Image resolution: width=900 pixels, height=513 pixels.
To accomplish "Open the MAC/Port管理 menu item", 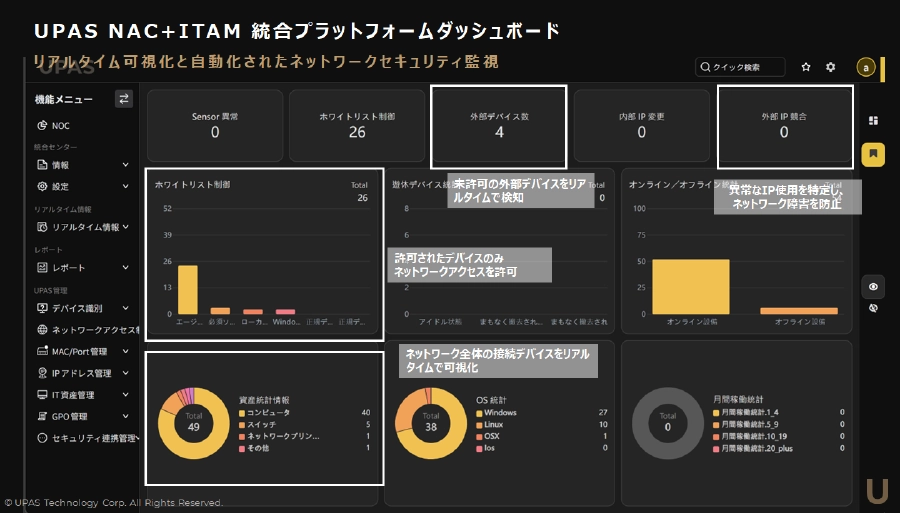I will tap(78, 352).
